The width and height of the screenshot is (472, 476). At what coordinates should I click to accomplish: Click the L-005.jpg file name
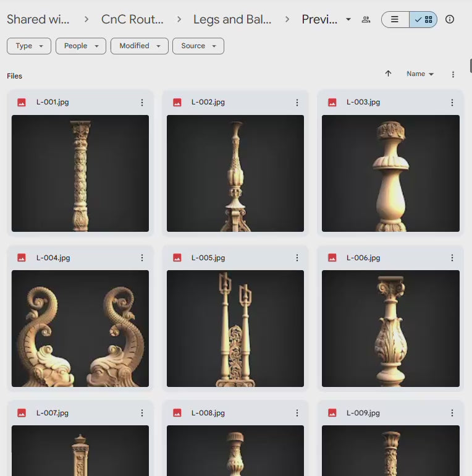pos(208,258)
